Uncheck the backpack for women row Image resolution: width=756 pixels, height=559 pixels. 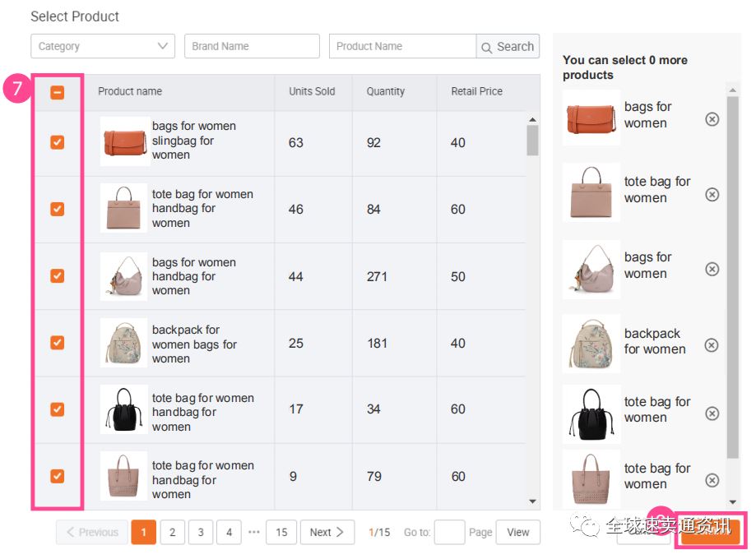pos(58,343)
